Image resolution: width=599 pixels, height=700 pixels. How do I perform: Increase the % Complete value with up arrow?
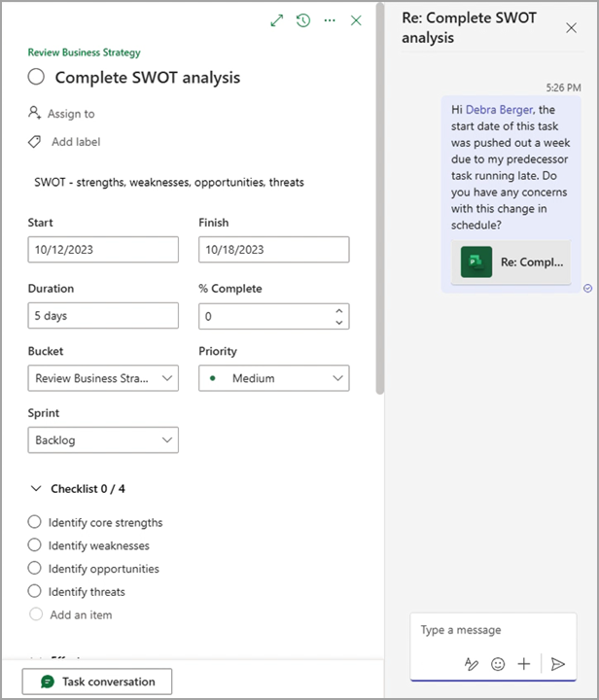tap(338, 311)
